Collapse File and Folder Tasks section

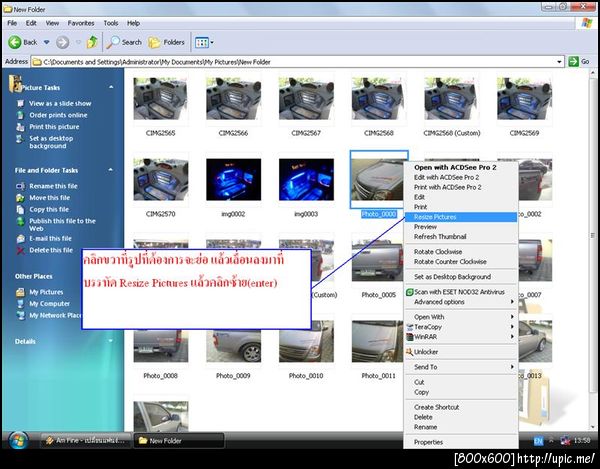coord(111,170)
